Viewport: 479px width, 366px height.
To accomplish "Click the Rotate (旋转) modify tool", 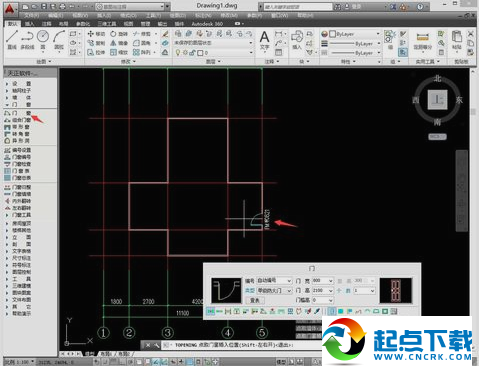I will (x=119, y=34).
